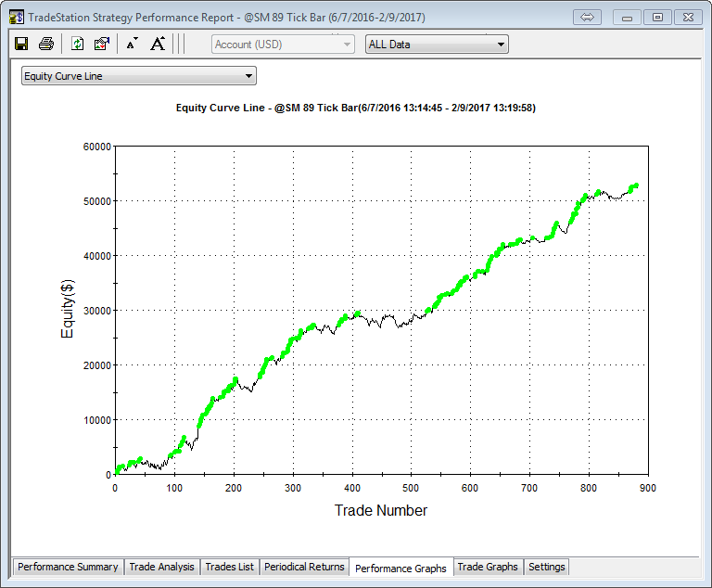This screenshot has height=588, width=712.
Task: Click the Save report icon
Action: click(21, 44)
